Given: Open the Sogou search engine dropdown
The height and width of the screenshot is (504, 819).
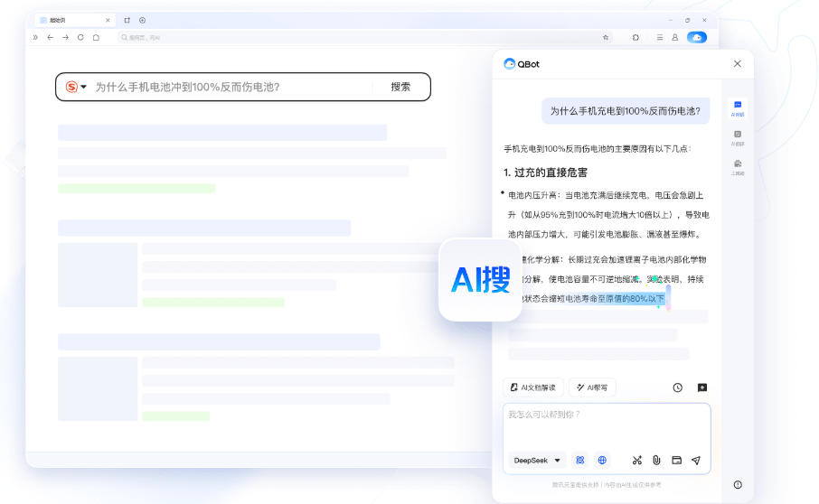Looking at the screenshot, I should pos(76,87).
